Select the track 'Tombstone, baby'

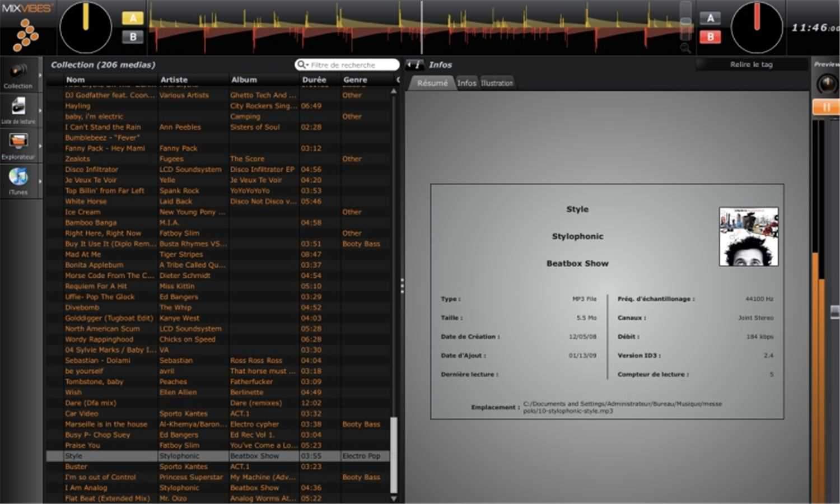click(218, 381)
